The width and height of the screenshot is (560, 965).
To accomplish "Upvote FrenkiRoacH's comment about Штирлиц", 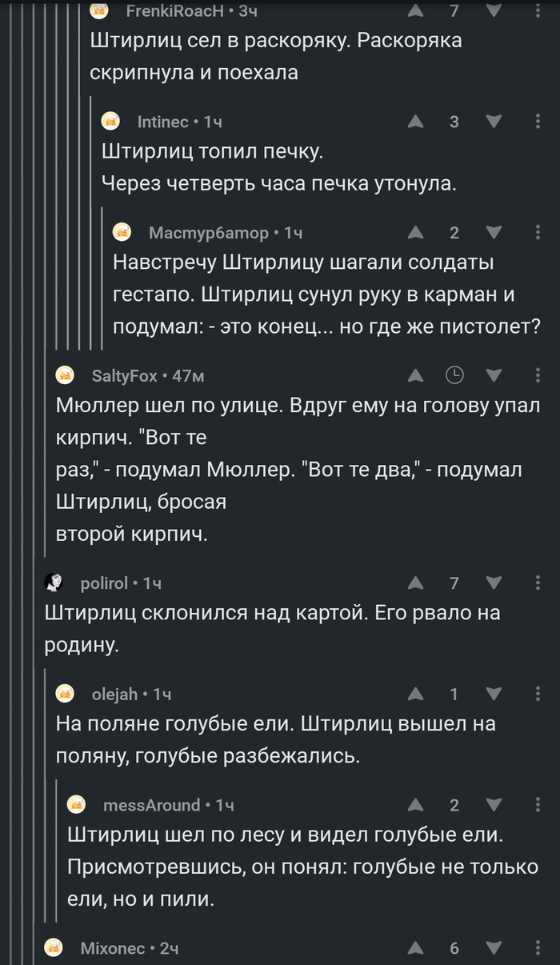I will coord(415,11).
